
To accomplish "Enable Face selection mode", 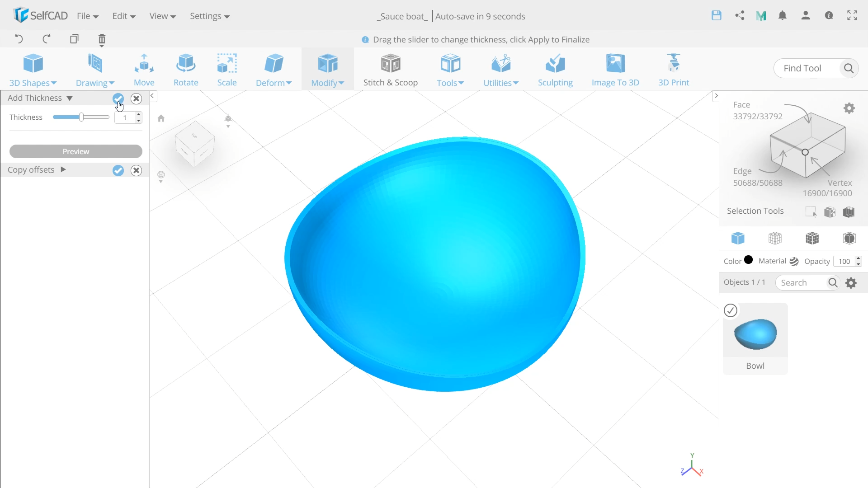I will click(x=758, y=111).
